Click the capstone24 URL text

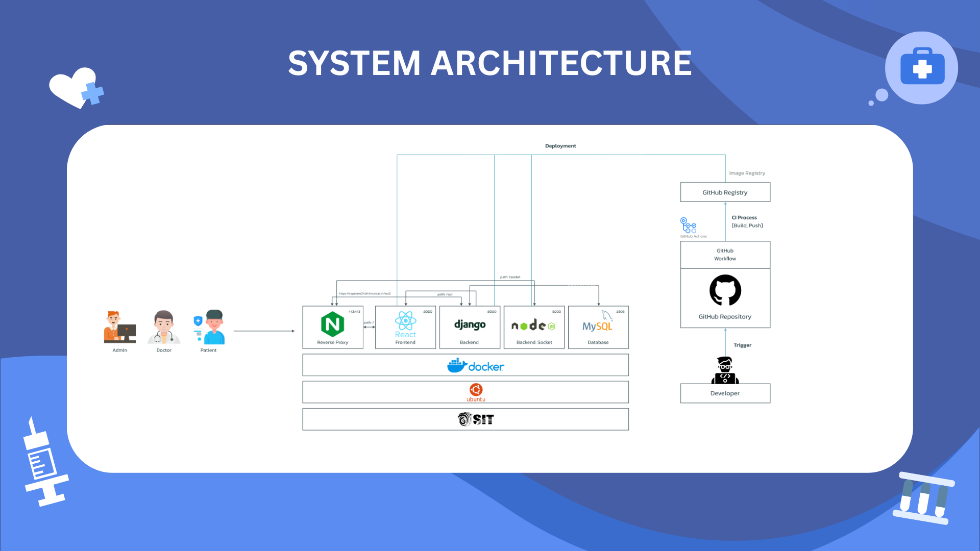(365, 293)
